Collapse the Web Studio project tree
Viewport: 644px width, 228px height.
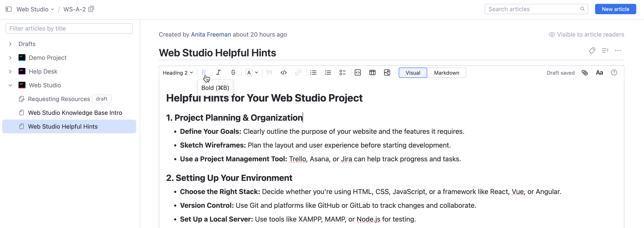point(10,85)
